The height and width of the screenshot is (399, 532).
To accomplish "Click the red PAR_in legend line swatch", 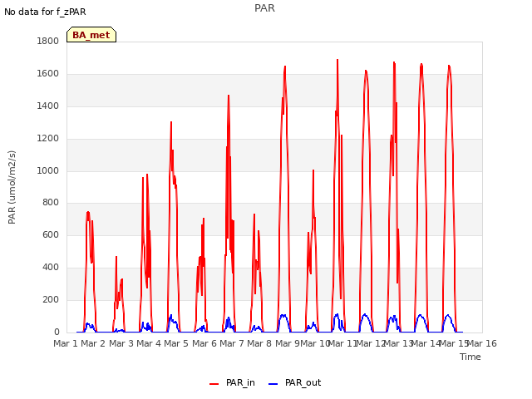I will (x=214, y=384).
